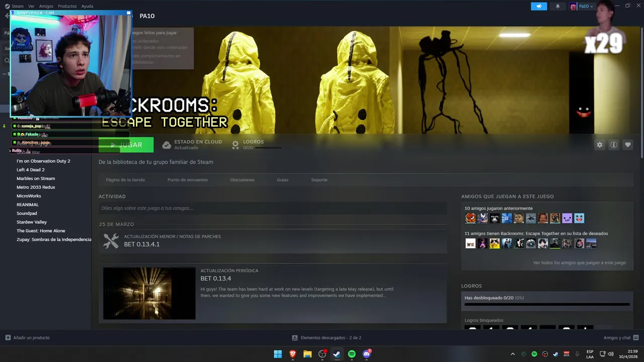The height and width of the screenshot is (362, 644).
Task: Expand the PA10 account dropdown
Action: (x=586, y=6)
